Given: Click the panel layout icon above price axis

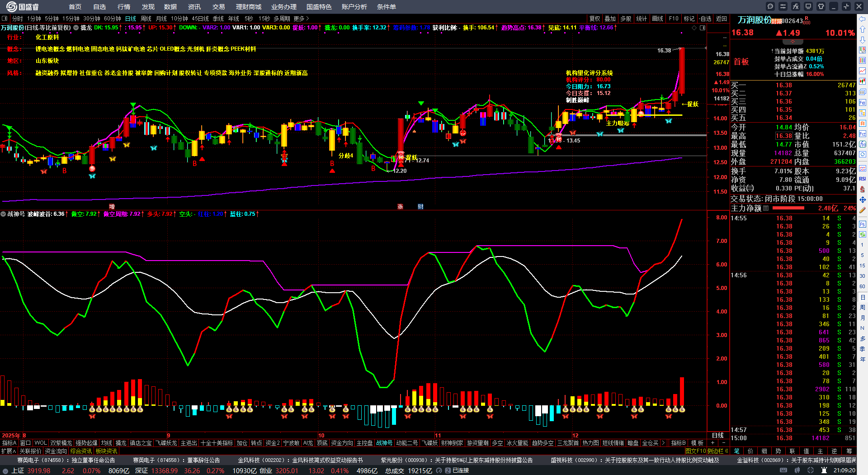Looking at the screenshot, I should 703,28.
